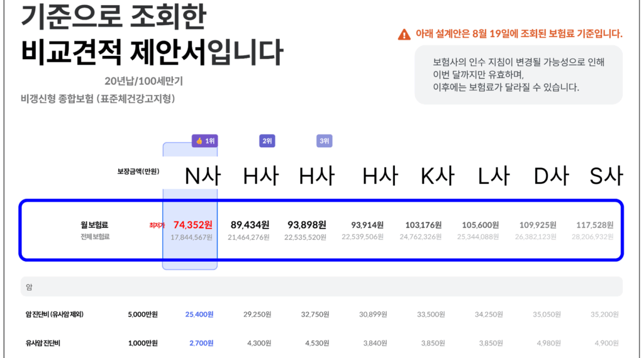Select the 암 진단비 (유사암 제외) row label
Viewport: 644px width, 358px height.
click(x=55, y=314)
